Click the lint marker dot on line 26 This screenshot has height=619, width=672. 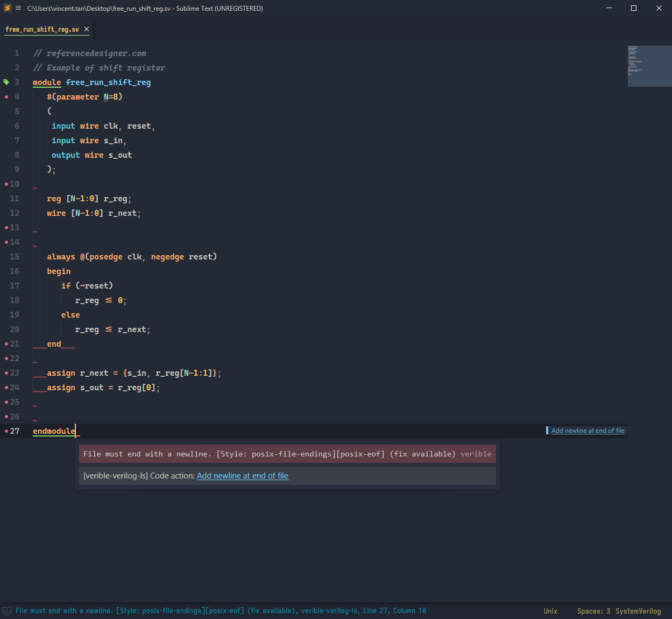pyautogui.click(x=6, y=417)
